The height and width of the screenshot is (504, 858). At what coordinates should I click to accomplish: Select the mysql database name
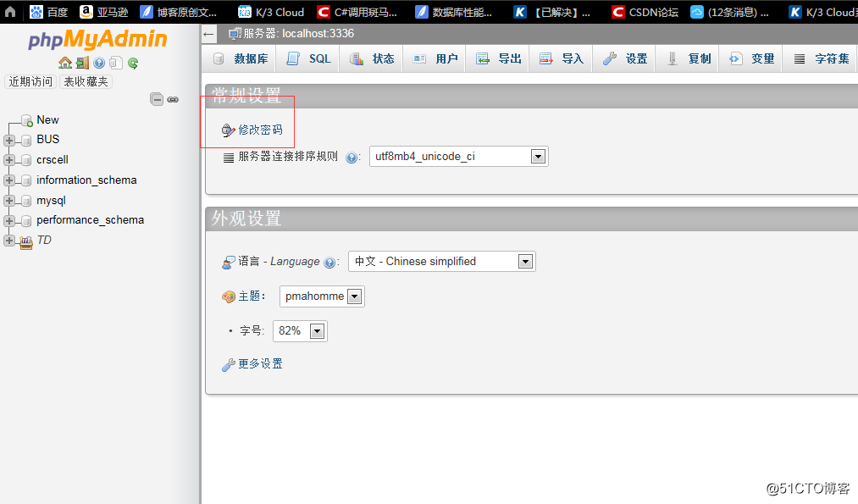[x=51, y=200]
